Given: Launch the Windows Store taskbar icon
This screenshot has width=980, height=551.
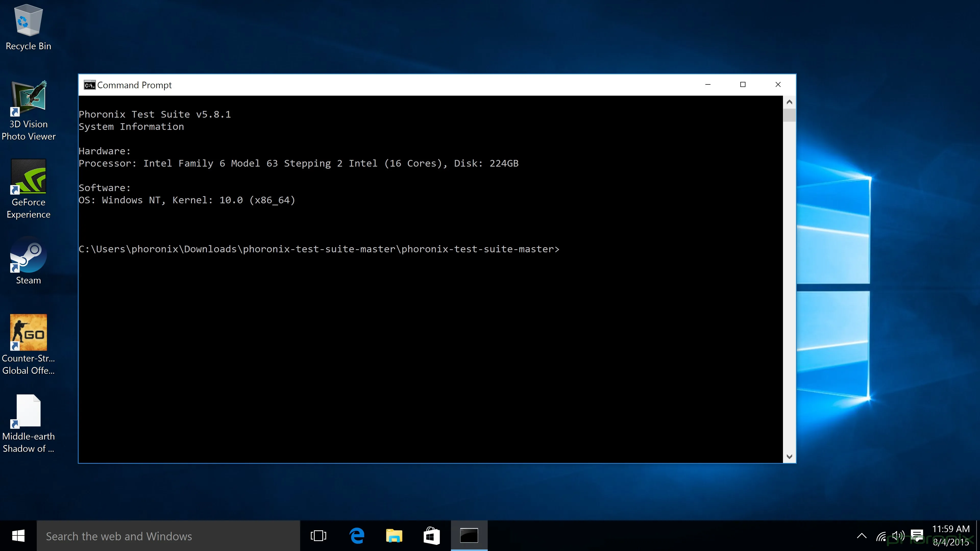Looking at the screenshot, I should point(431,536).
